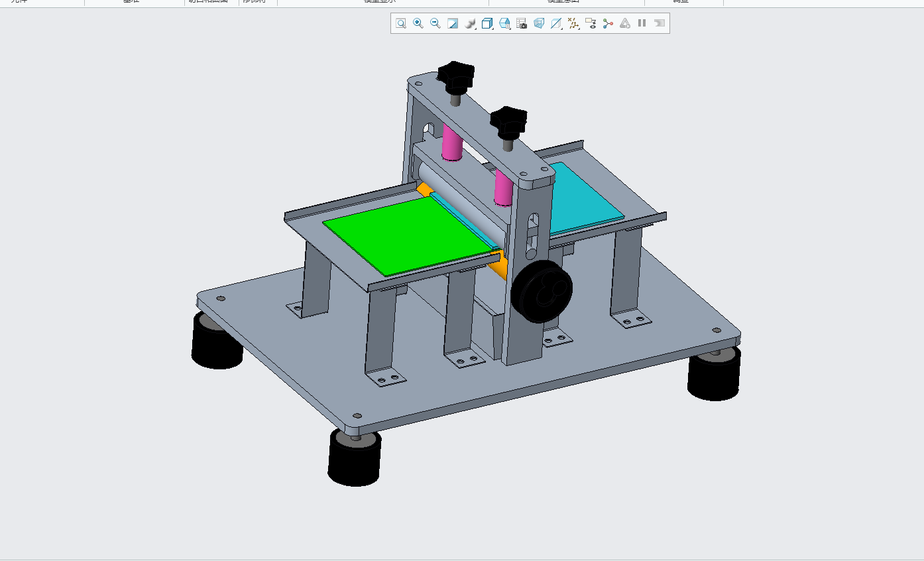Click the Zoom Out magnifier icon
This screenshot has width=924, height=561.
[x=435, y=23]
